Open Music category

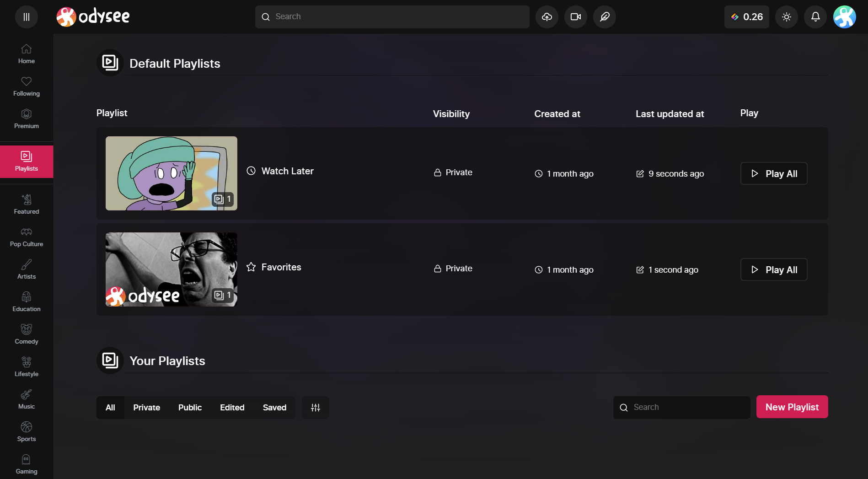[27, 399]
